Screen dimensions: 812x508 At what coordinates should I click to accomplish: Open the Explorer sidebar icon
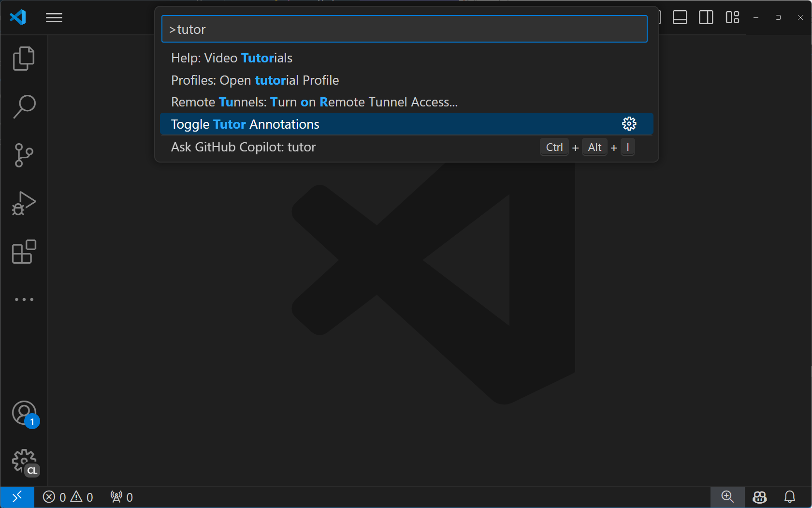click(24, 58)
